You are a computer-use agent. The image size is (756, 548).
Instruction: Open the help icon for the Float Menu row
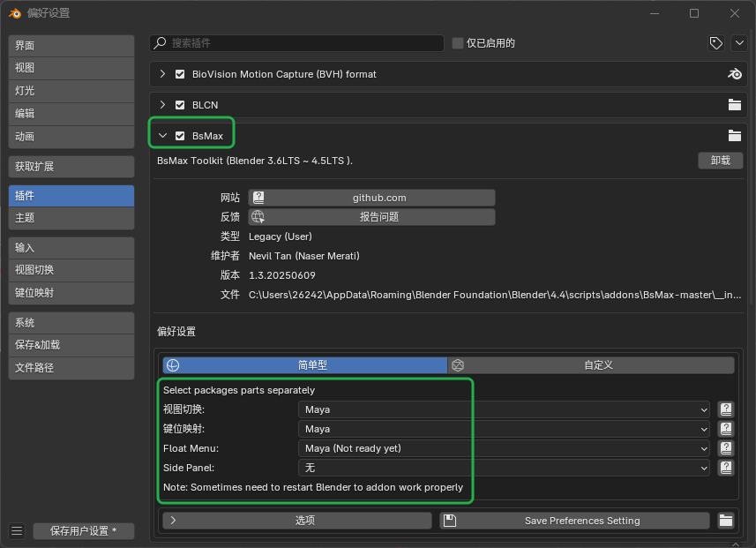[726, 448]
